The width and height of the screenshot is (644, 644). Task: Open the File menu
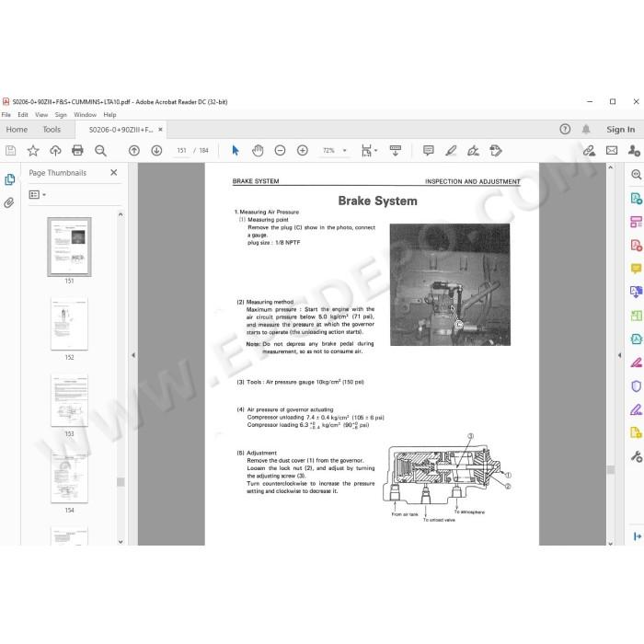[6, 115]
